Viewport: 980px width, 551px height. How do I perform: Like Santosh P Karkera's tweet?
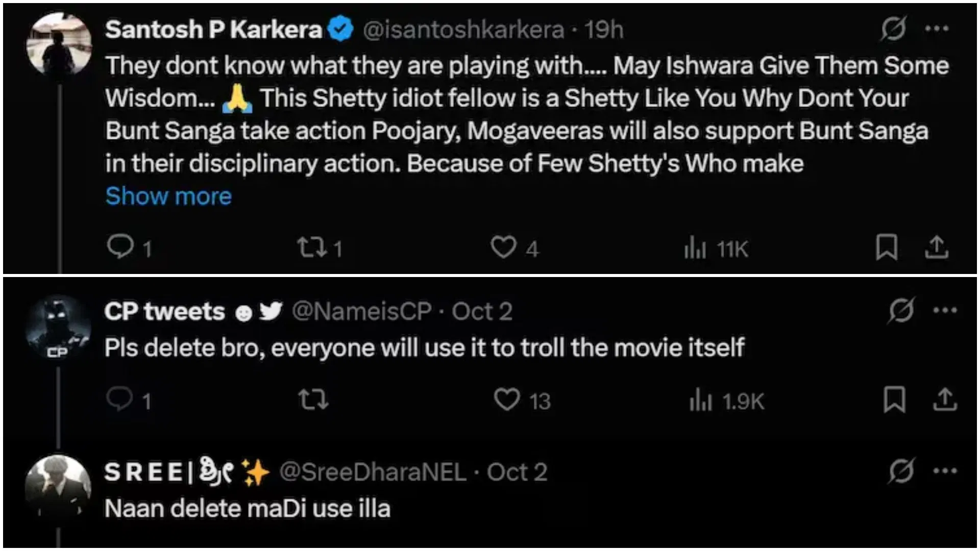point(504,248)
